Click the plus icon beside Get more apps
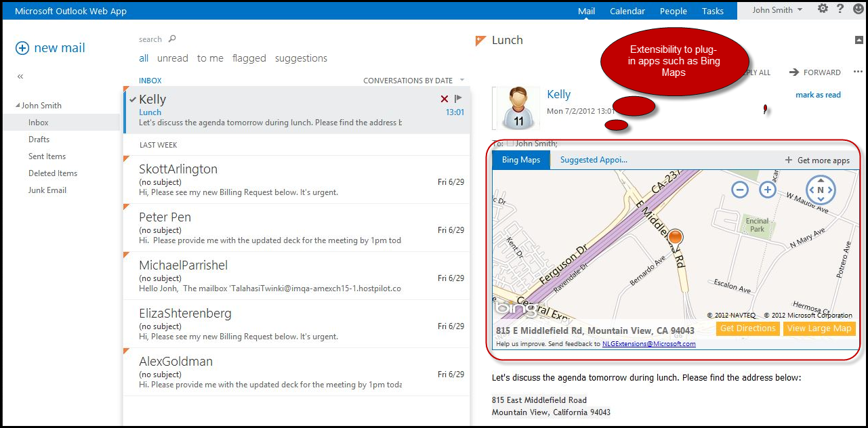Viewport: 868px width, 428px height. click(x=789, y=160)
